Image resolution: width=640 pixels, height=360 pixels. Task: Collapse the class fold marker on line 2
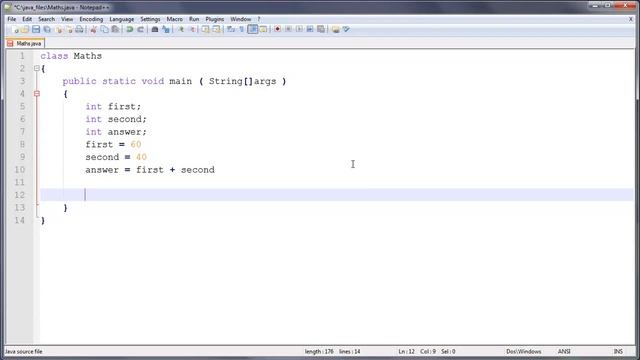[37, 69]
